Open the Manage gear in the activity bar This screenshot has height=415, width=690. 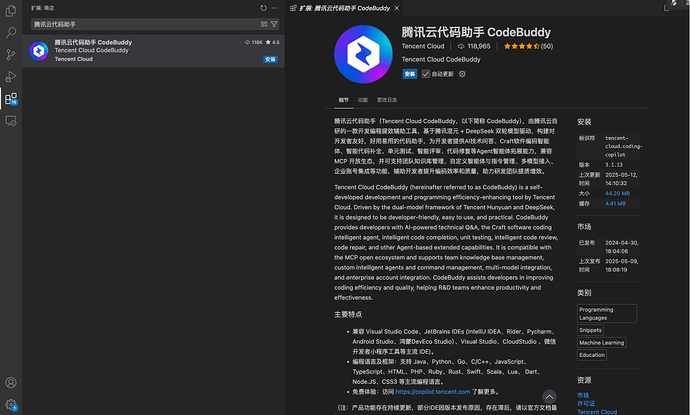(x=11, y=404)
